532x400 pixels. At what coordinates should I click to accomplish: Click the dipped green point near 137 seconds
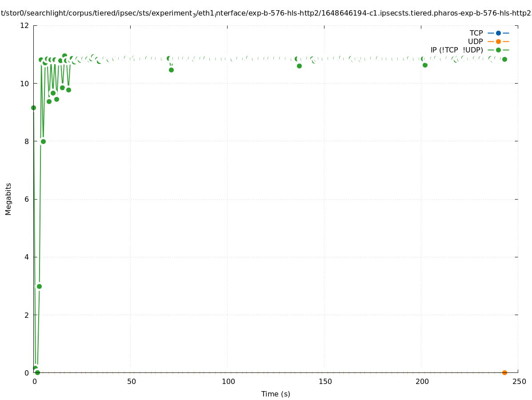(x=299, y=66)
